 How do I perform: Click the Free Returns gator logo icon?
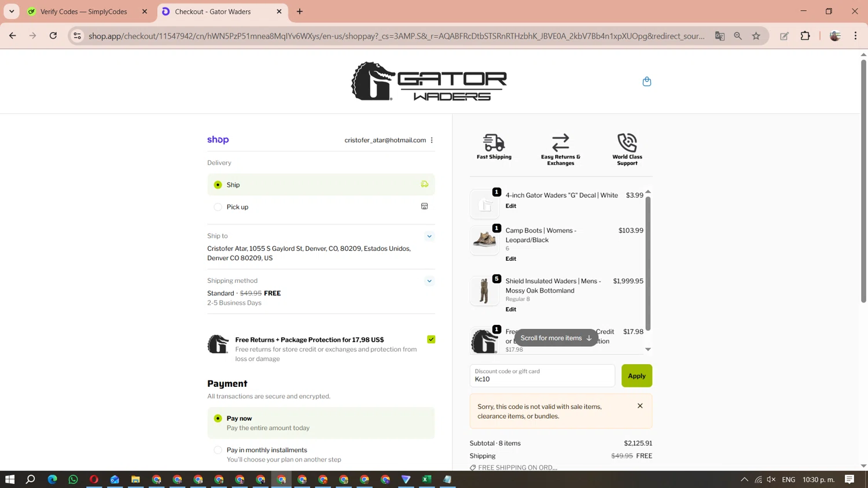coord(218,344)
